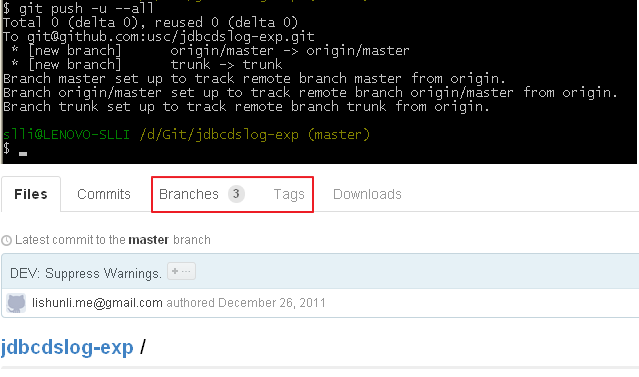This screenshot has width=639, height=377.
Task: Expand the commit message with plus ellipsis button
Action: [x=181, y=271]
